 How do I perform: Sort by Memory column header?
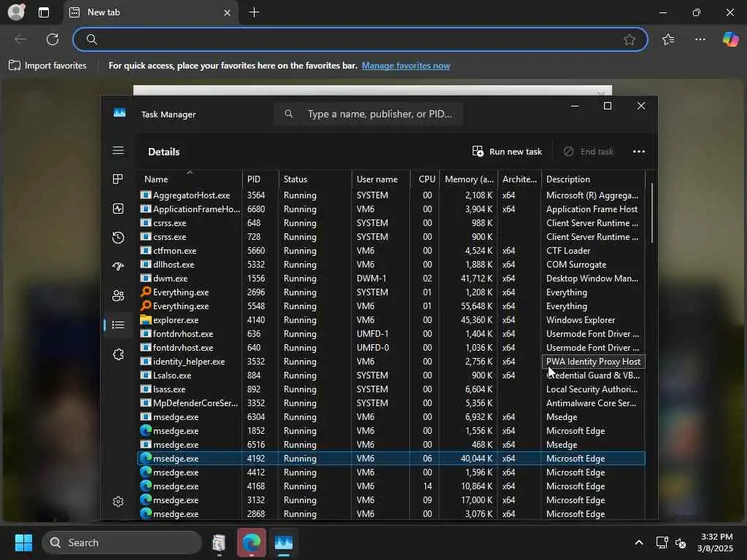tap(468, 179)
